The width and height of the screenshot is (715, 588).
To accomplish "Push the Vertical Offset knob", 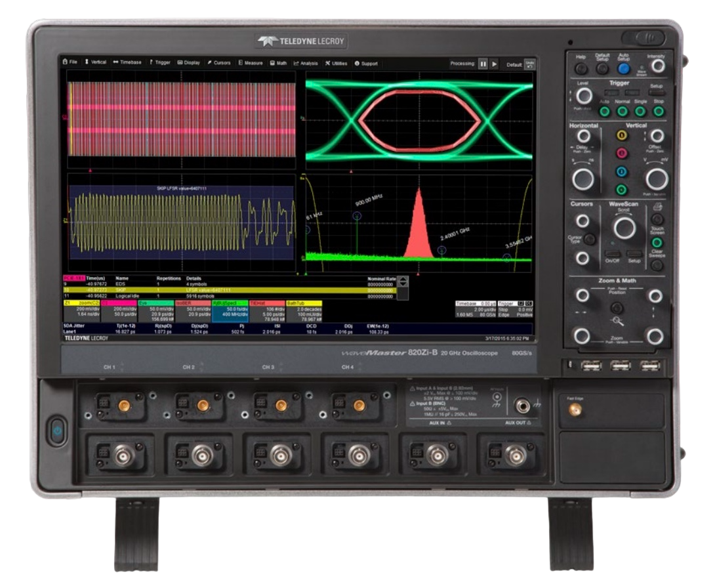I will click(657, 135).
